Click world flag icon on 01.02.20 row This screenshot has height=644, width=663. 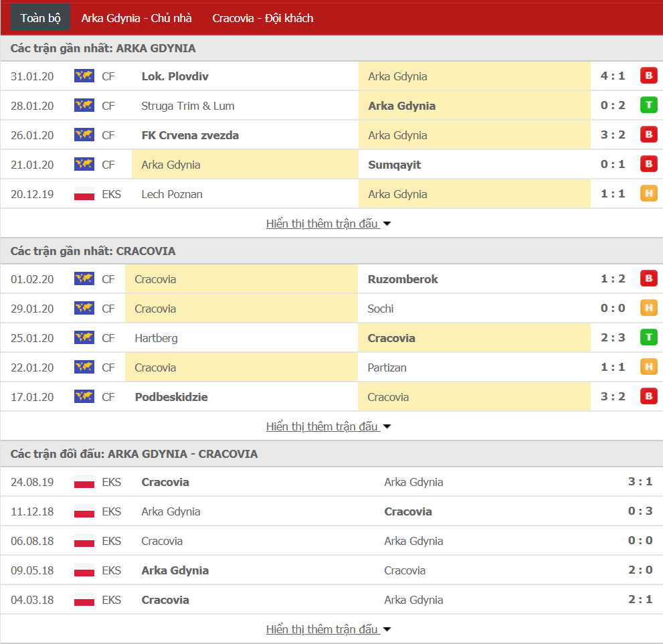click(84, 279)
